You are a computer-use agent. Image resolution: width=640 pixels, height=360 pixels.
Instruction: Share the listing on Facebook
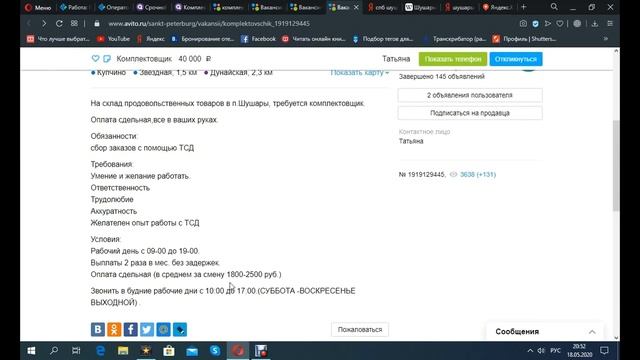[131, 329]
